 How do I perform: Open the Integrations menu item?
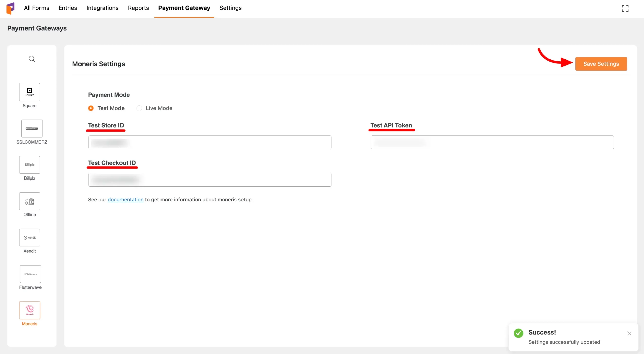tap(102, 8)
